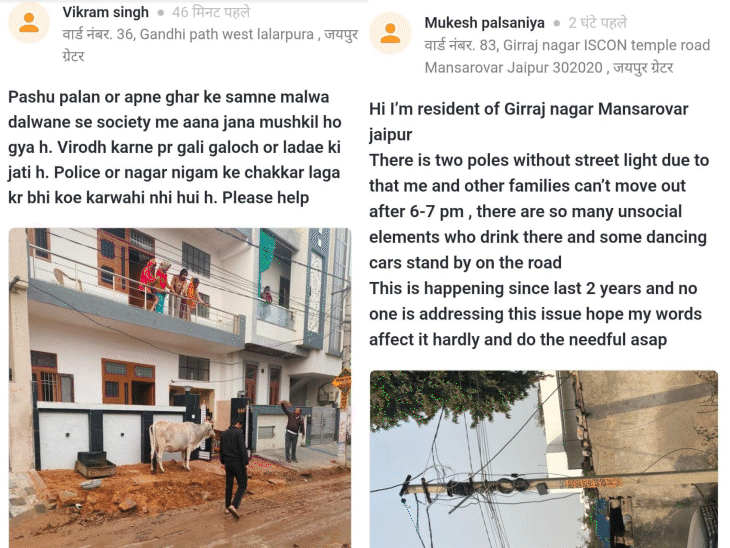The height and width of the screenshot is (548, 730).
Task: Click the '2 घंटे पहले' timestamp
Action: pyautogui.click(x=597, y=23)
